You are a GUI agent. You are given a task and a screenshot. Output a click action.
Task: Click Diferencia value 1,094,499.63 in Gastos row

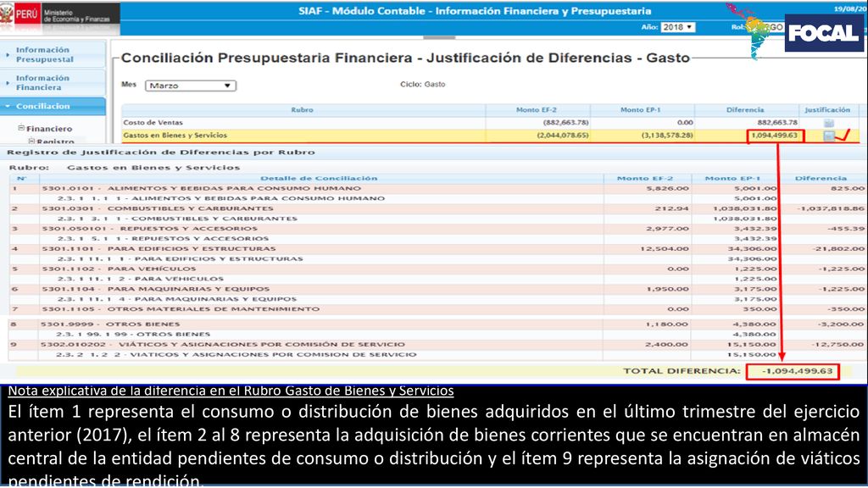(775, 135)
